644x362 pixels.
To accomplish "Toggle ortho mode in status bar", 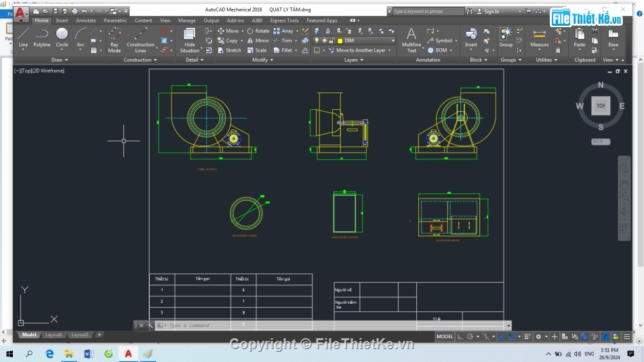I will point(460,336).
